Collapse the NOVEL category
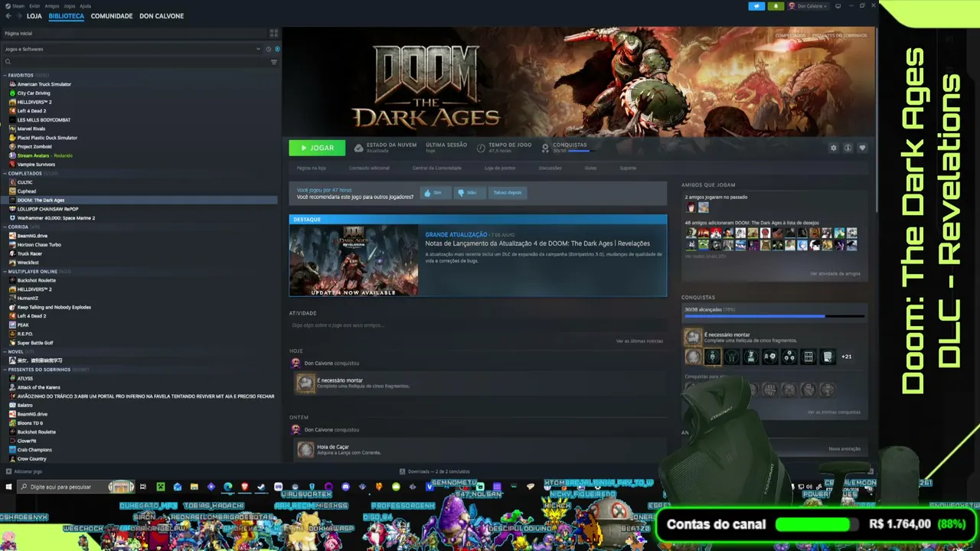The width and height of the screenshot is (980, 551). pyautogui.click(x=5, y=352)
